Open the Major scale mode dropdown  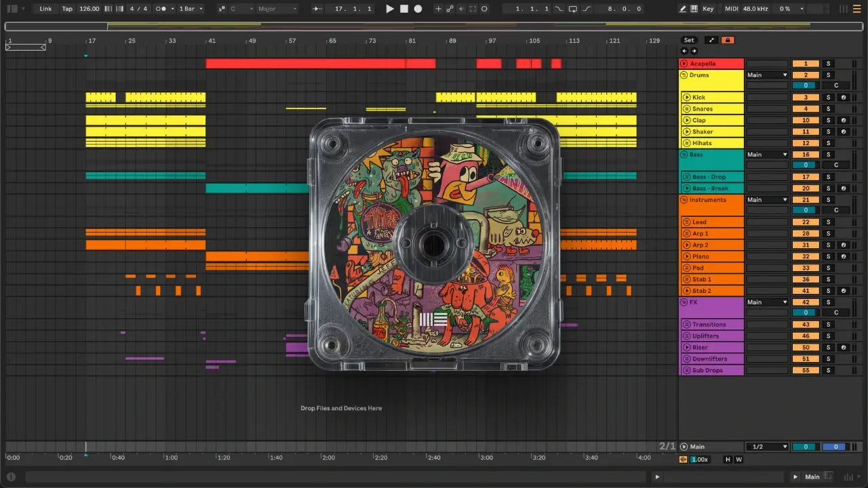pos(277,9)
